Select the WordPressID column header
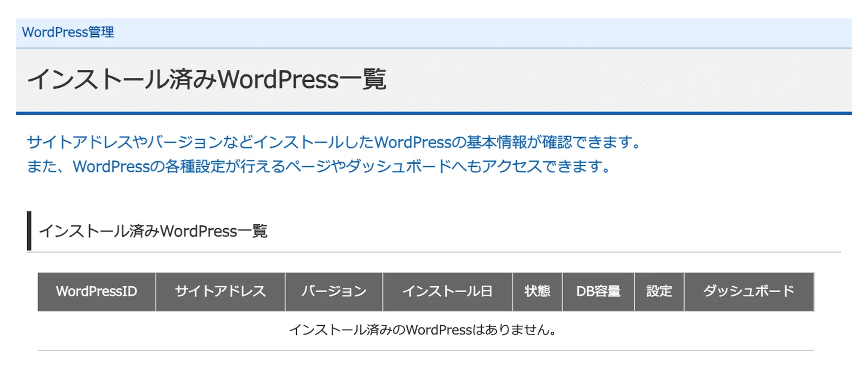This screenshot has width=868, height=374. tap(97, 292)
